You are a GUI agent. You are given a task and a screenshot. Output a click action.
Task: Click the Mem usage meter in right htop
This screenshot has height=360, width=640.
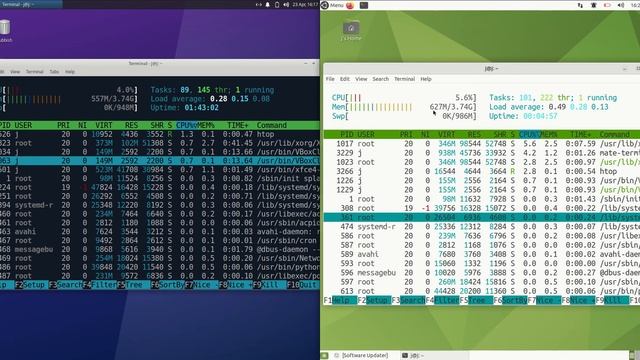[404, 107]
